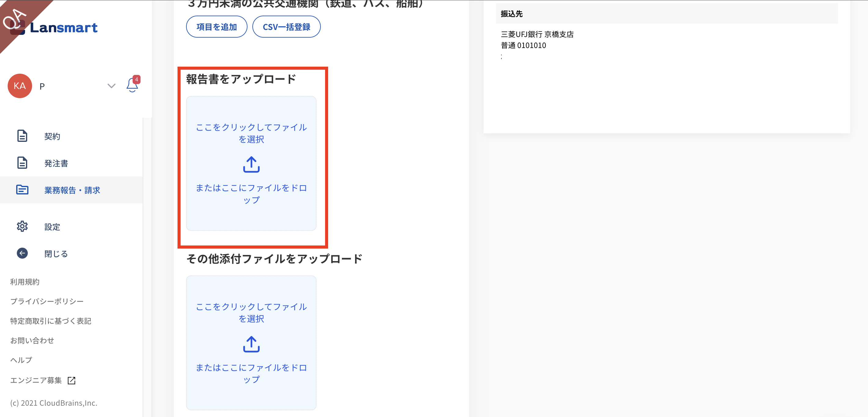868x417 pixels.
Task: Open the プライバシーポリシー link
Action: (47, 301)
